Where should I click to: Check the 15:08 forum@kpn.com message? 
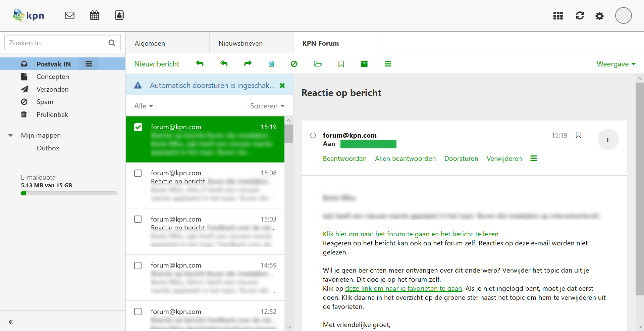click(x=138, y=173)
